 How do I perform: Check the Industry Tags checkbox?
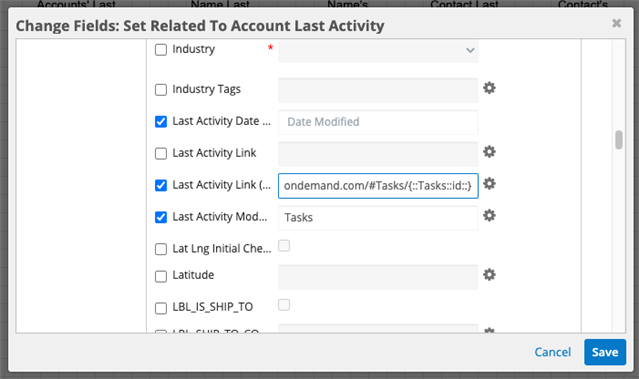click(x=161, y=90)
